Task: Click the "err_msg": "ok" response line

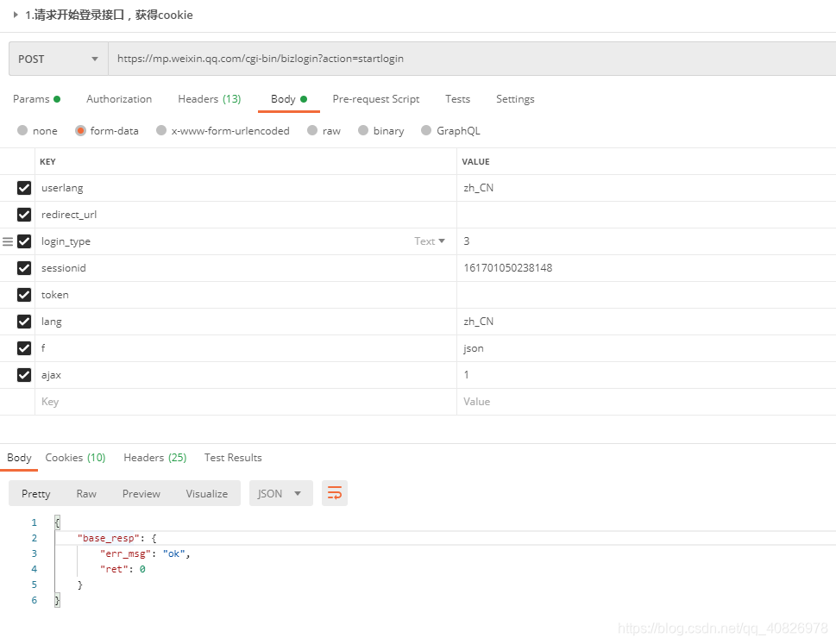Action: click(x=145, y=553)
